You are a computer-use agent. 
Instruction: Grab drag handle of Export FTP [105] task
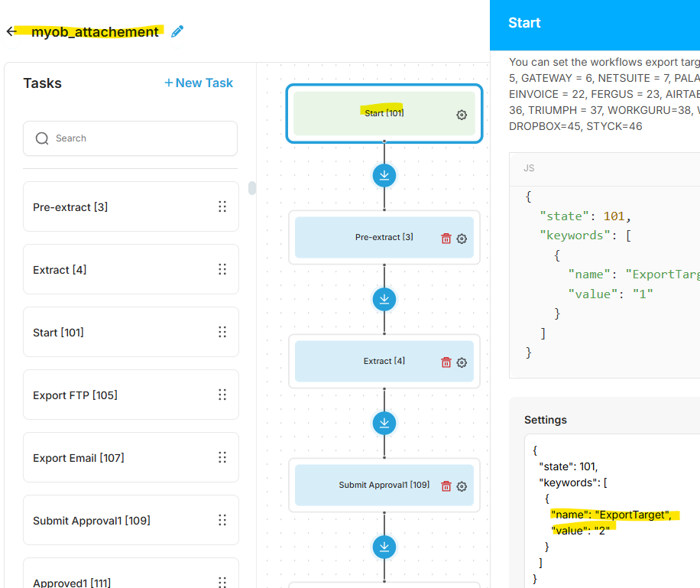click(222, 395)
